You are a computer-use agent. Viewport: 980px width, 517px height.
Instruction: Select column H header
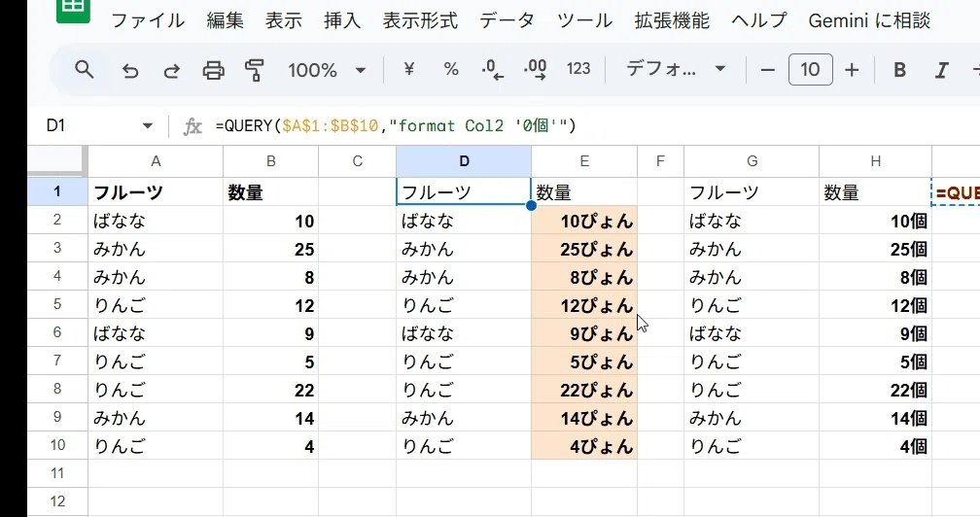876,161
